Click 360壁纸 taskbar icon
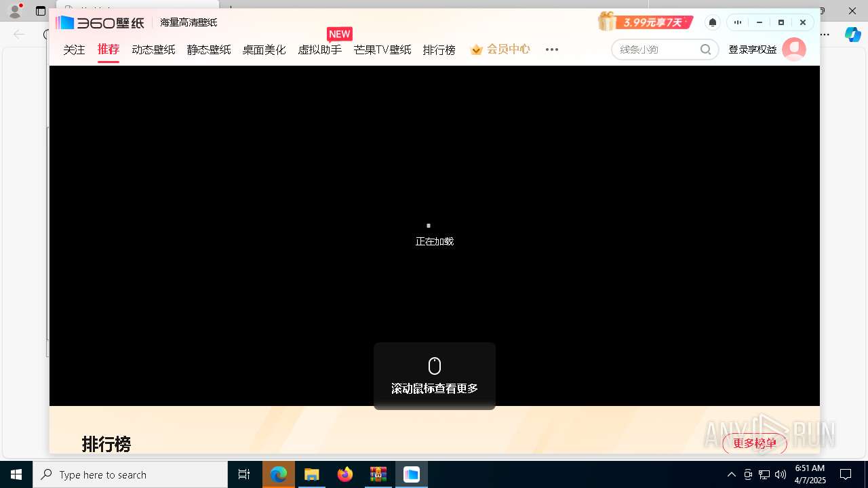Viewport: 868px width, 488px height. point(412,474)
